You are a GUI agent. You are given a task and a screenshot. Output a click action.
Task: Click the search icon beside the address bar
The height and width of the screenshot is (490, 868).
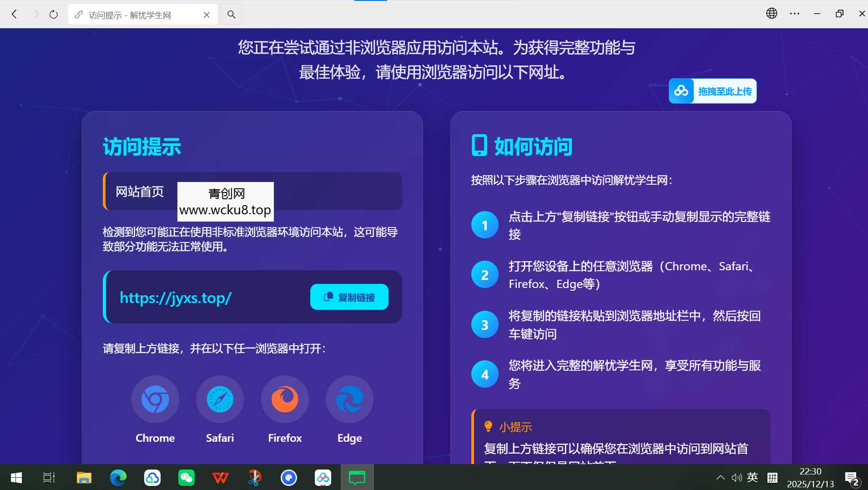click(231, 14)
